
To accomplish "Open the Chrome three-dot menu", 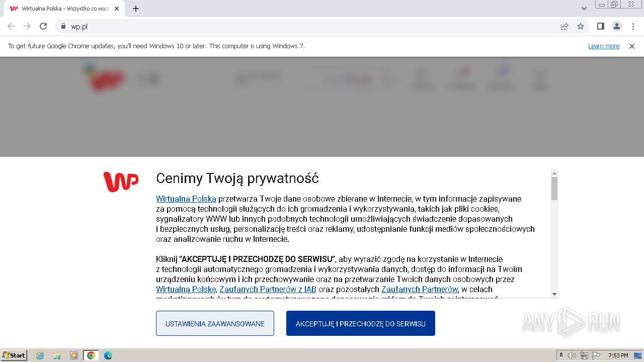I will [x=633, y=26].
